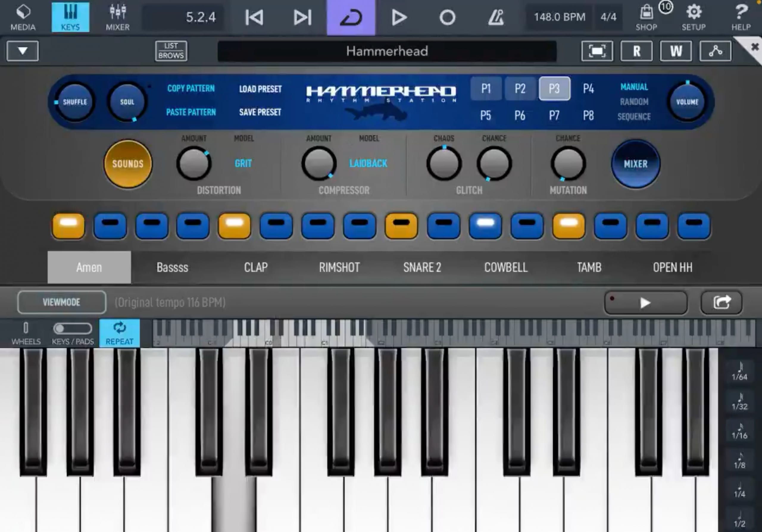
Task: Click the Glitch CHAOS knob
Action: coord(444,164)
